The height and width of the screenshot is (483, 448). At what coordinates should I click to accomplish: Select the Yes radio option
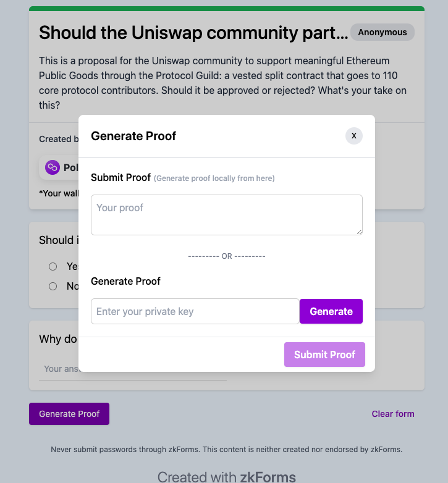pyautogui.click(x=53, y=266)
